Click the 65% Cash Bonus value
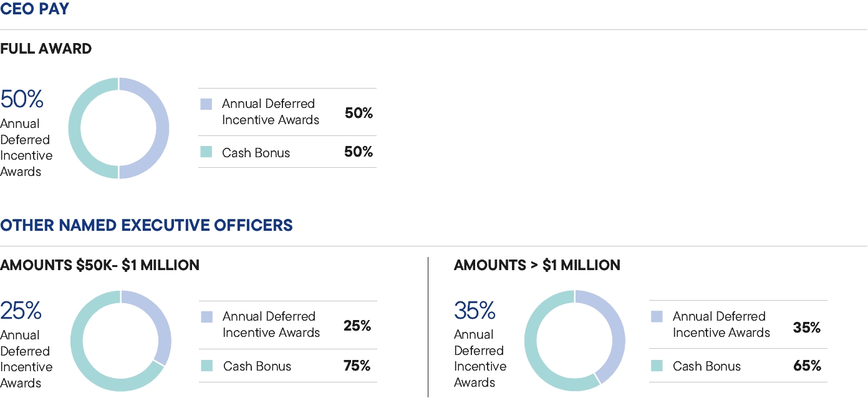The width and height of the screenshot is (868, 403). [807, 366]
